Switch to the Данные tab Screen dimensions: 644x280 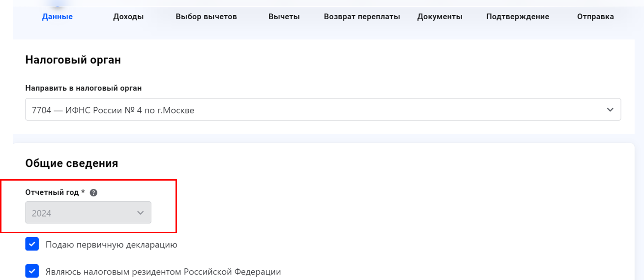pos(58,17)
